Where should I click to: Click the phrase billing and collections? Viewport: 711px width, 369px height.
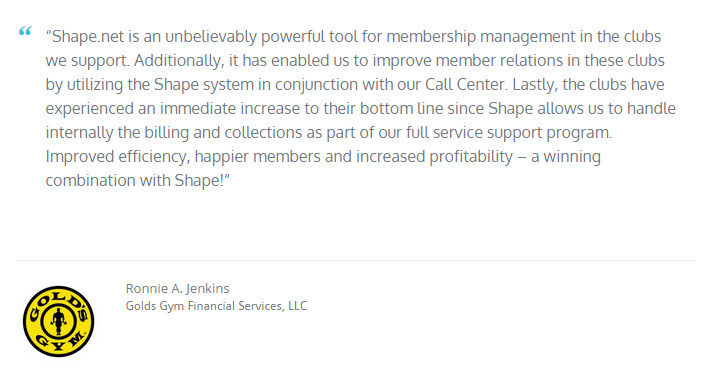pos(223,133)
